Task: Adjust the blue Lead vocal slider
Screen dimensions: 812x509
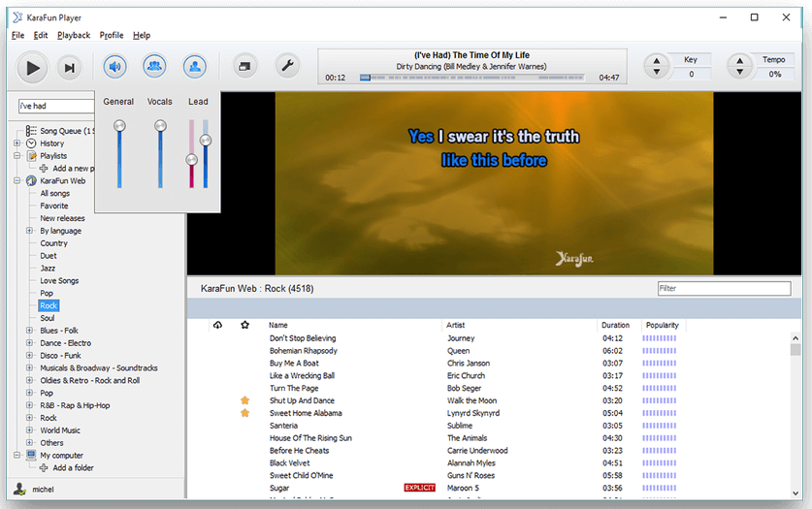Action: coord(206,141)
